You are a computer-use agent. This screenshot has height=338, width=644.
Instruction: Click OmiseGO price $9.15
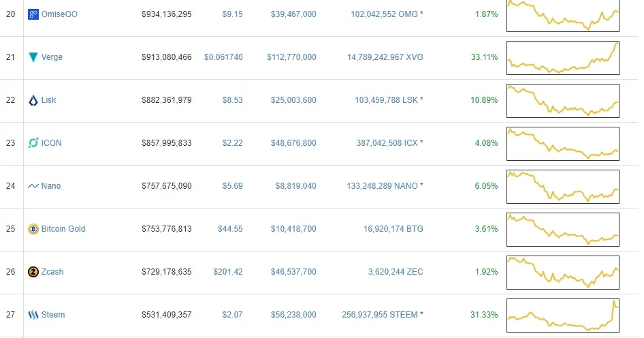[x=232, y=14]
